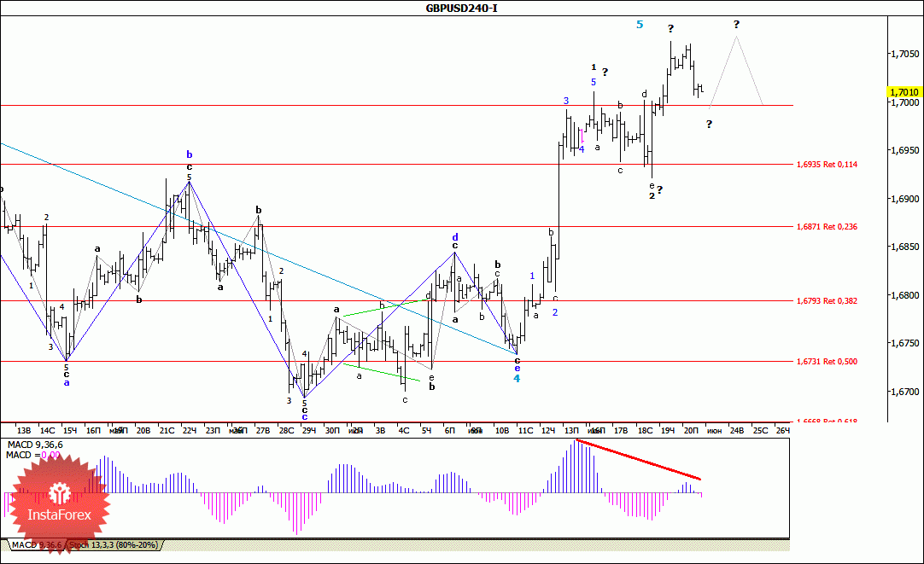Image resolution: width=924 pixels, height=564 pixels.
Task: Click the 11C date label on time axis
Action: coord(526,430)
